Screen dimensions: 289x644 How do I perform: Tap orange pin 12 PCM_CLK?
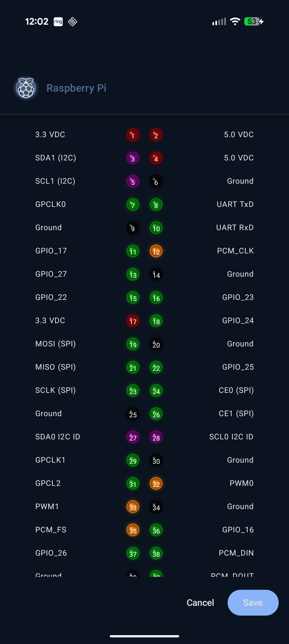[156, 251]
